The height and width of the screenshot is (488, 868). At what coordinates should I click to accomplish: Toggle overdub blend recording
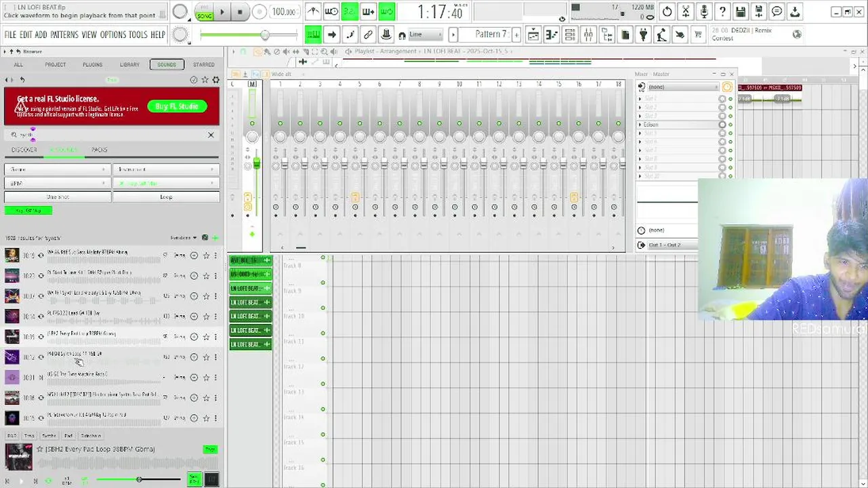pos(368,12)
